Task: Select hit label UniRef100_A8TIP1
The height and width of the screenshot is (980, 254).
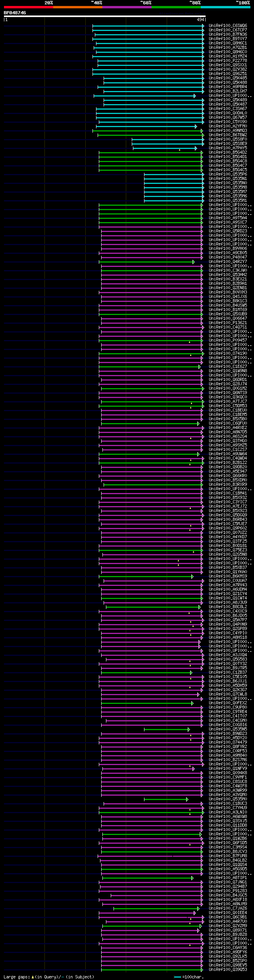Action: [228, 878]
